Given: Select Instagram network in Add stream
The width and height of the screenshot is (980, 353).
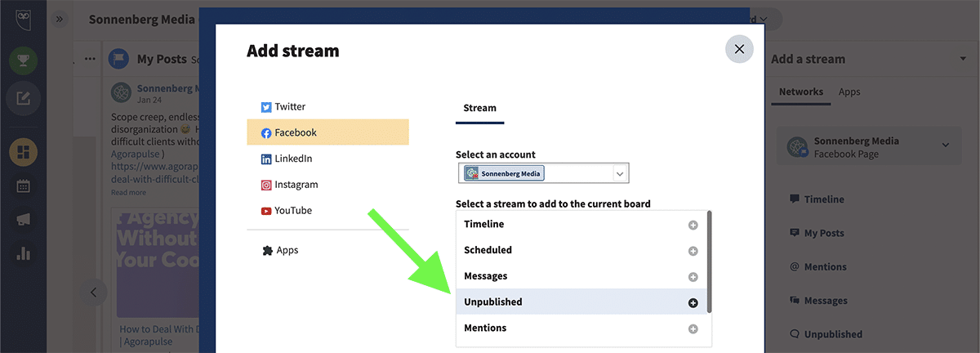Looking at the screenshot, I should [327, 185].
